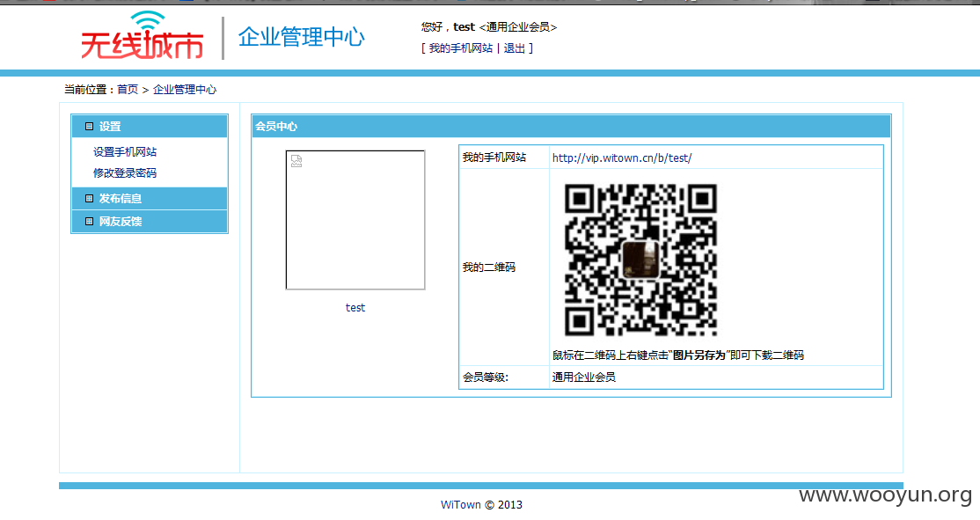The height and width of the screenshot is (520, 980).
Task: Click 退出 to log out
Action: [x=515, y=48]
